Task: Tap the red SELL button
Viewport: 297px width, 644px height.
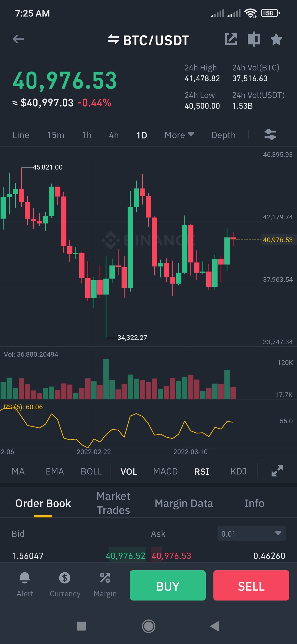Action: pyautogui.click(x=251, y=585)
